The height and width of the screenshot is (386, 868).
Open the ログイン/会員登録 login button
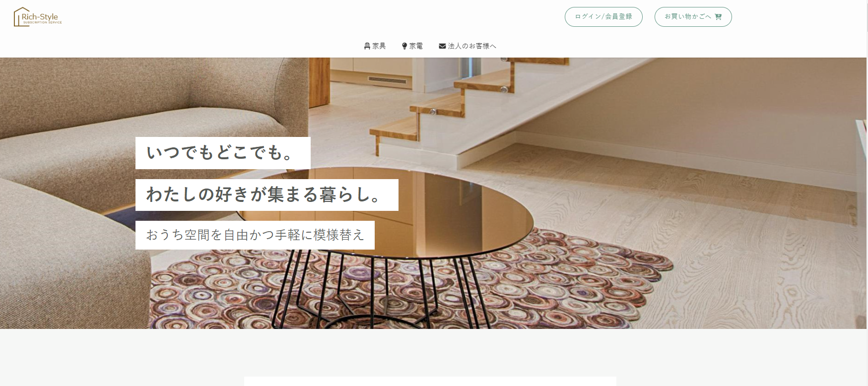[x=603, y=17]
